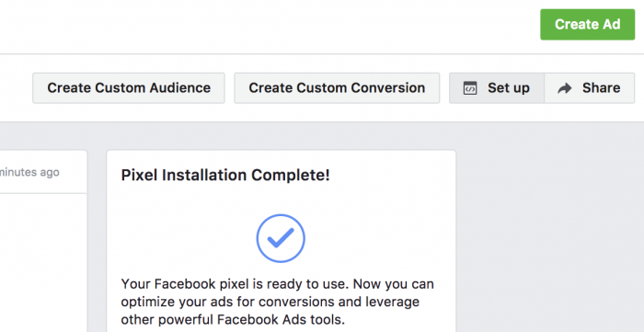This screenshot has height=332, width=644.
Task: Click the blue checkmark circle icon
Action: click(281, 238)
